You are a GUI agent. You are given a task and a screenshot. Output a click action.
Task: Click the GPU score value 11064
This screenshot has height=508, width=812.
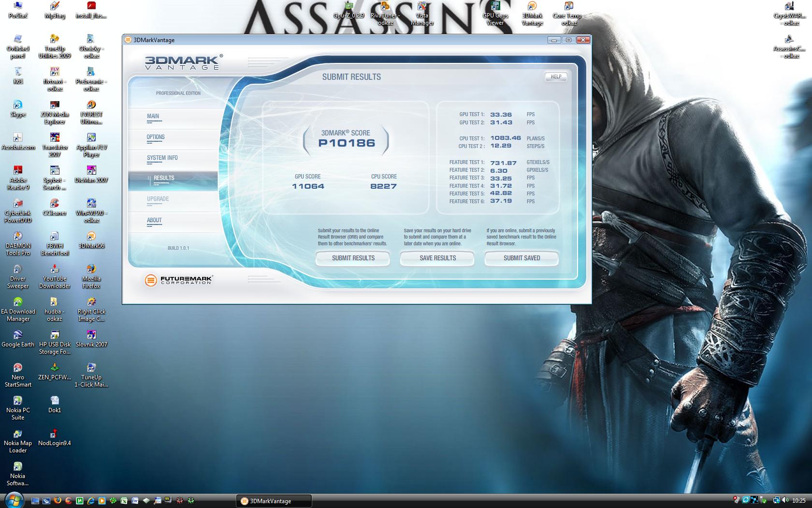click(308, 186)
